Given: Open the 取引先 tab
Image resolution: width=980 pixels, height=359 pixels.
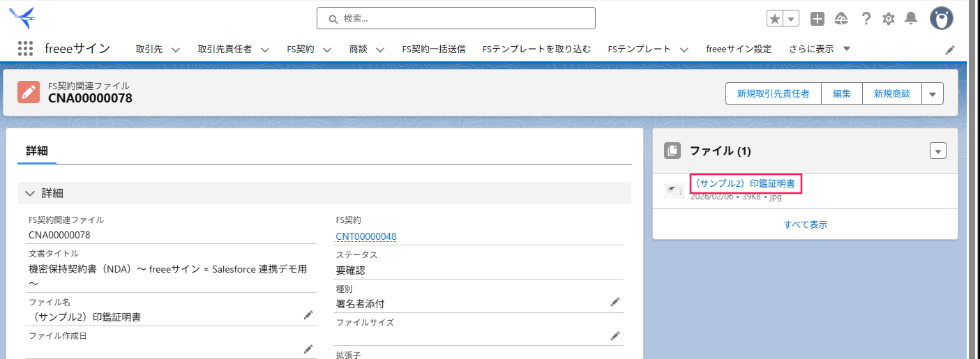Looking at the screenshot, I should click(x=149, y=49).
